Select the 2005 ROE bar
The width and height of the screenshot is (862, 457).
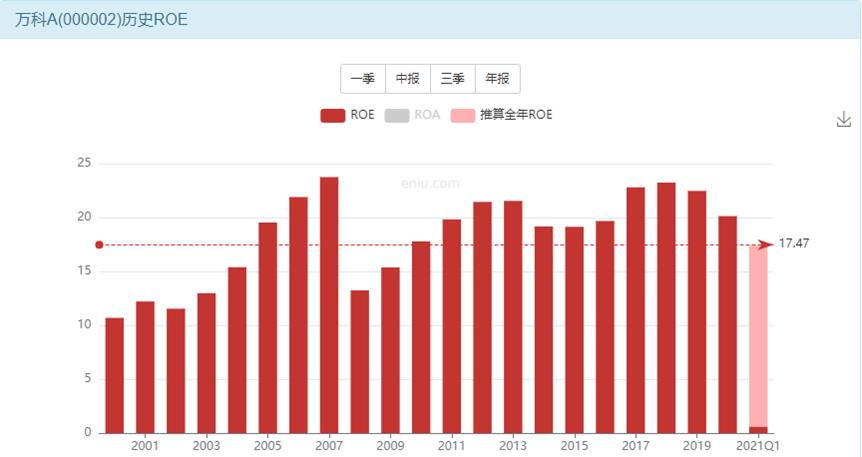click(268, 328)
